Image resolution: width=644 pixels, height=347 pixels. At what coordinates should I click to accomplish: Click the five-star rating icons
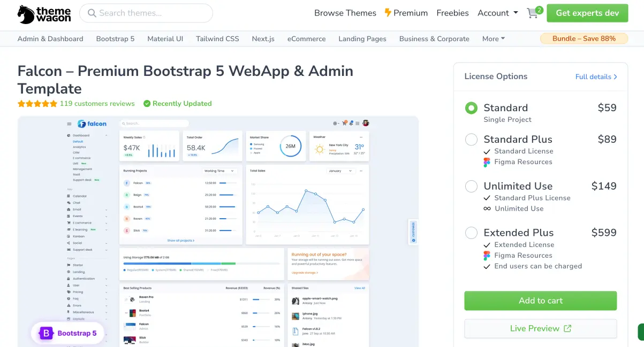coord(37,104)
